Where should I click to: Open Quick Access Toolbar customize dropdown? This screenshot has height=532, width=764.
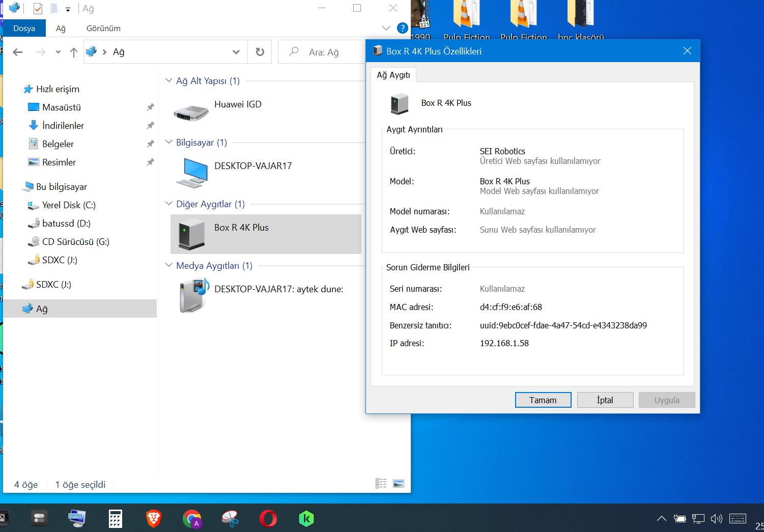[x=68, y=9]
